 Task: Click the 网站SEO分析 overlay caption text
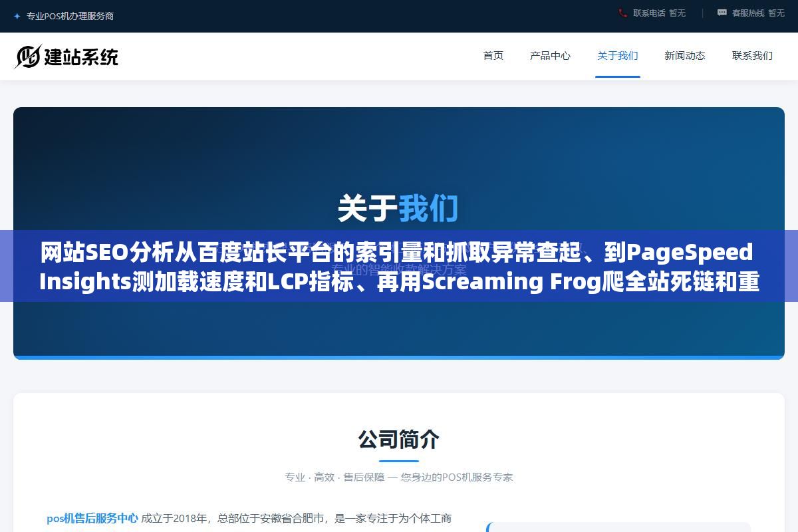(399, 267)
